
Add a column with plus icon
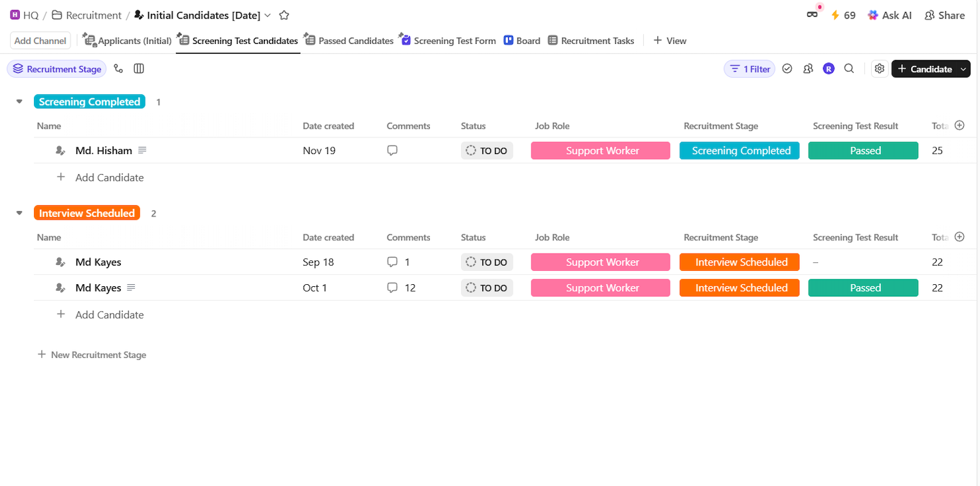[959, 125]
